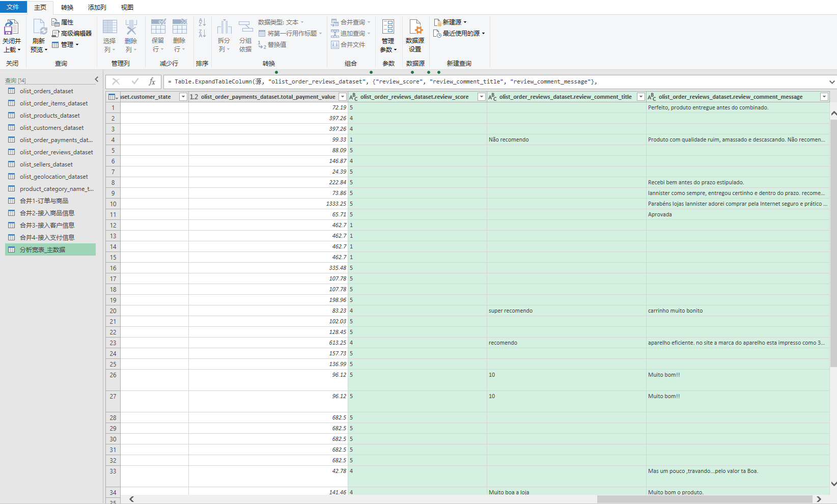Image resolution: width=837 pixels, height=504 pixels.
Task: Click 将第一行用作标题 button
Action: coord(290,34)
